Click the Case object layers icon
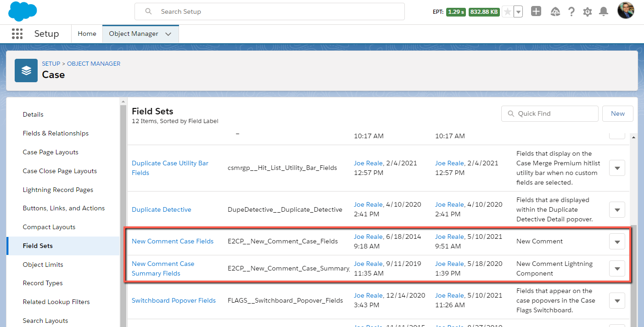644x327 pixels. [26, 70]
